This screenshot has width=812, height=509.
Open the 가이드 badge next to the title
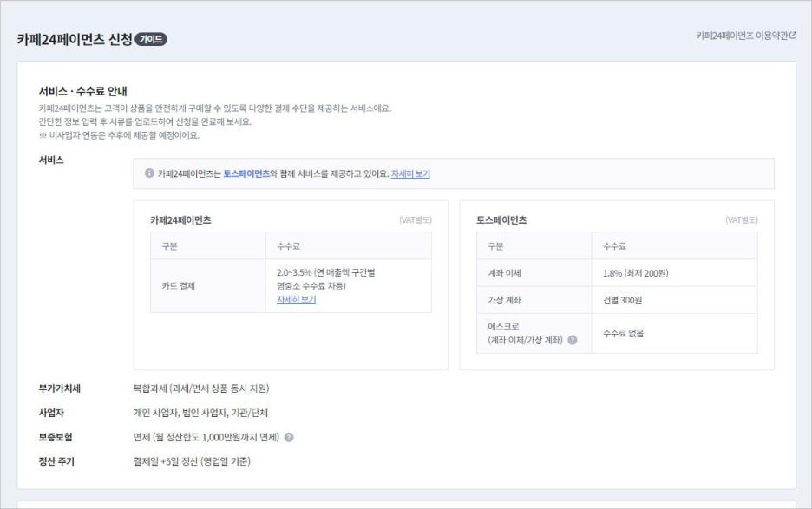[151, 39]
